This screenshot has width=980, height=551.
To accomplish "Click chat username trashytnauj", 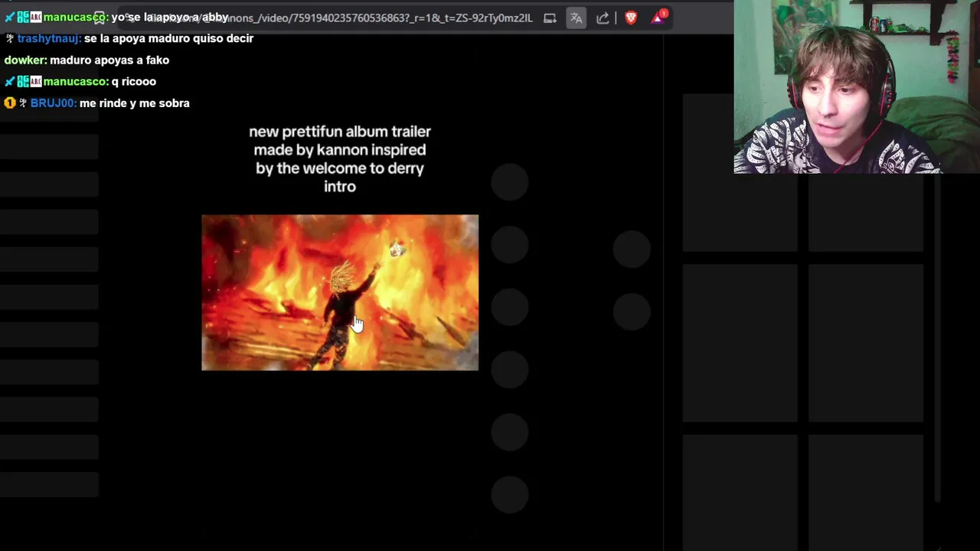I will tap(48, 38).
